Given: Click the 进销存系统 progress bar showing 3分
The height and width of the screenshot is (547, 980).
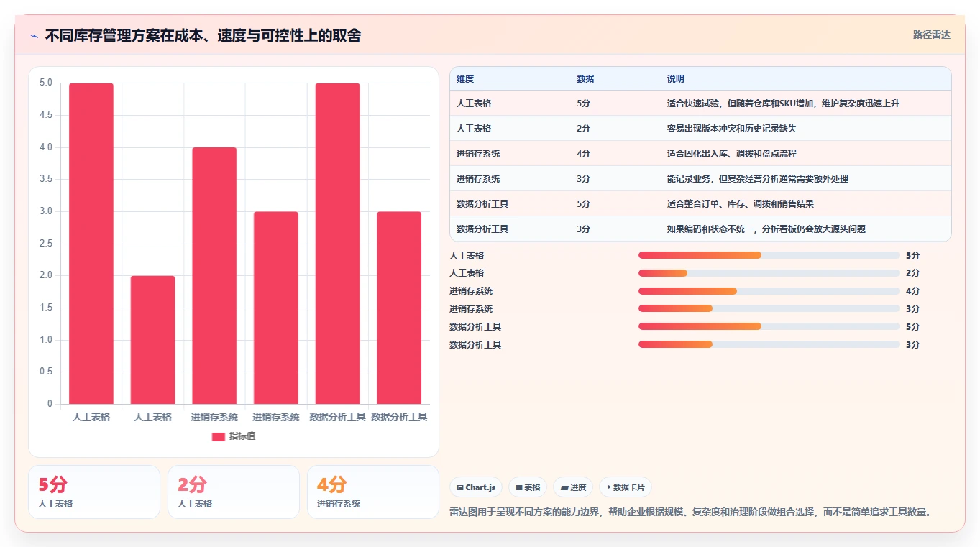Looking at the screenshot, I should click(x=769, y=308).
